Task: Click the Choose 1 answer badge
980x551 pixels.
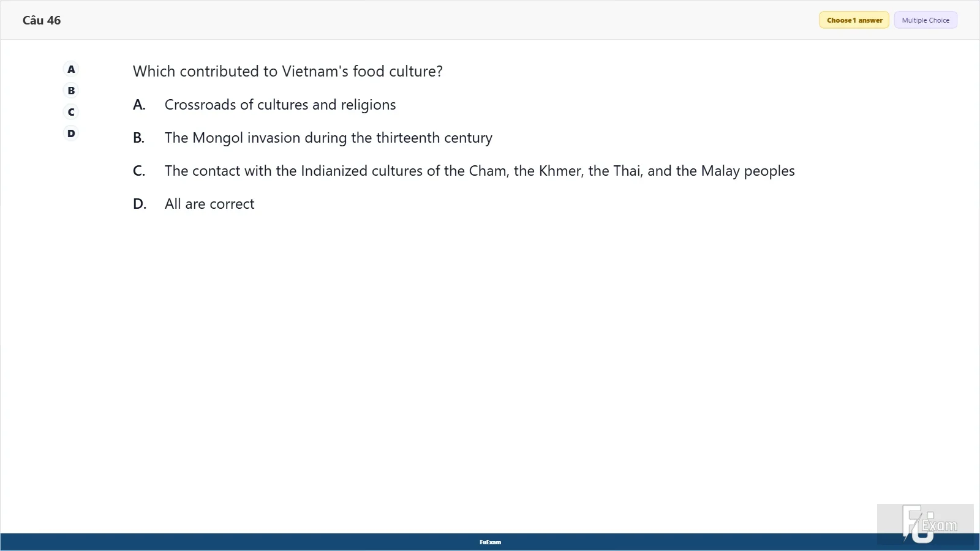Action: point(854,20)
